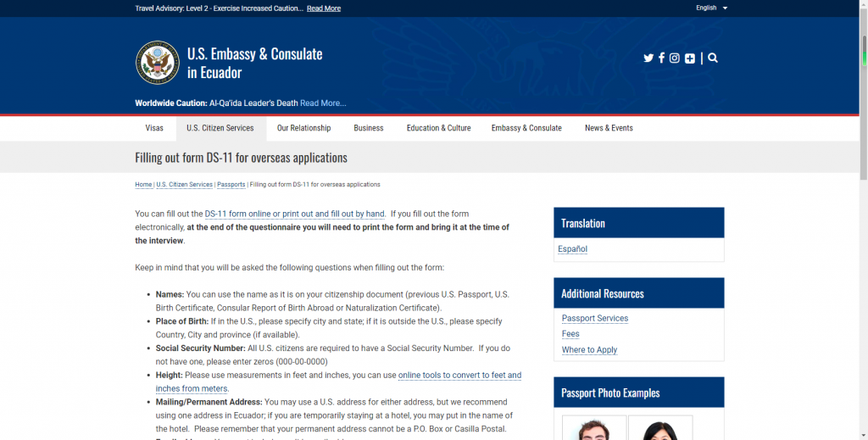Screen dimensions: 868x440
Task: Click the Filling out form DS-11 page heading
Action: [x=242, y=157]
